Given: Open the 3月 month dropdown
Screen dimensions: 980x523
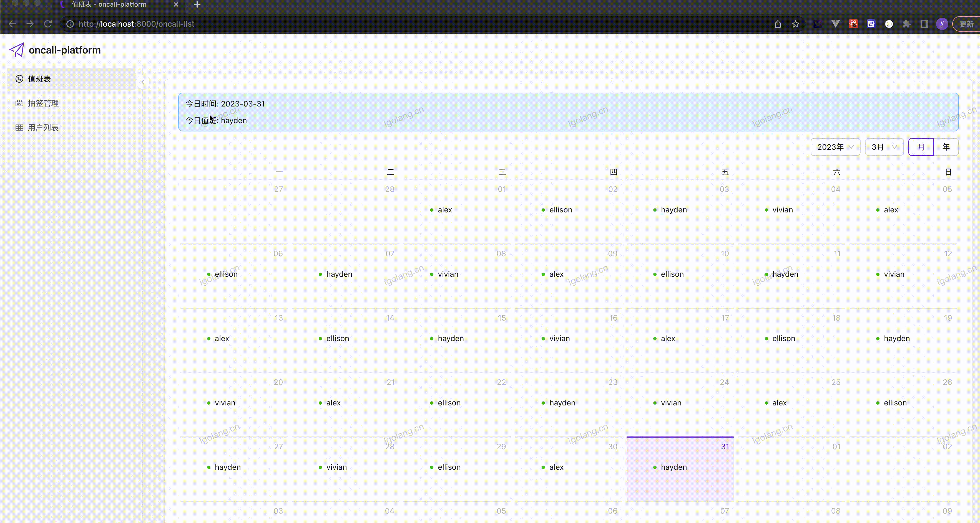Looking at the screenshot, I should (884, 147).
